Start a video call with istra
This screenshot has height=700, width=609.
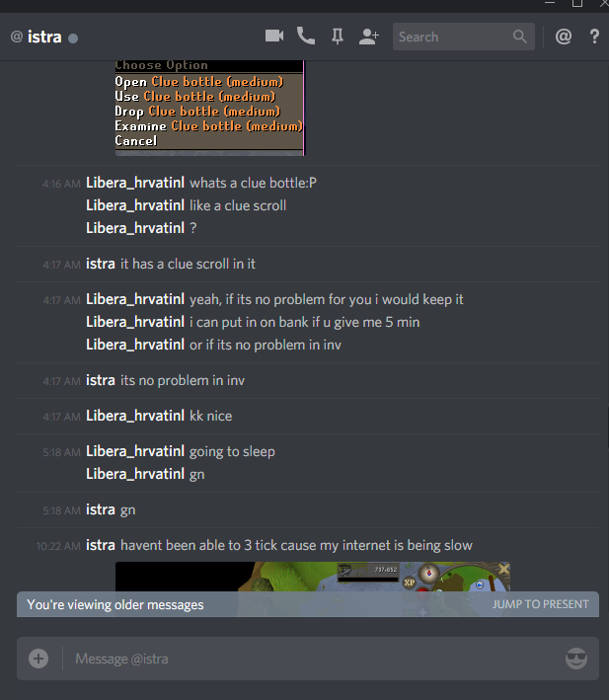tap(274, 37)
